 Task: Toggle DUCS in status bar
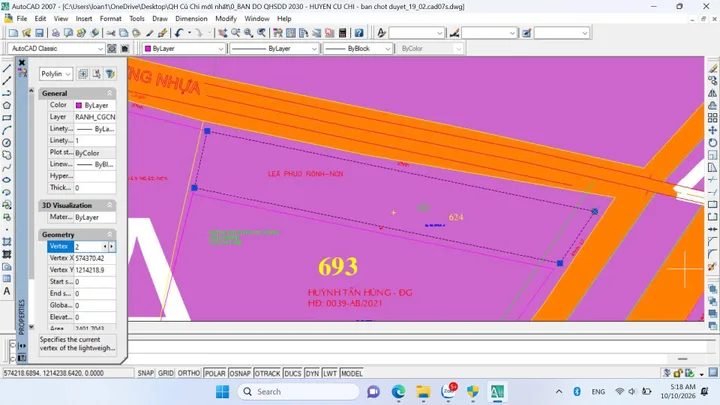(x=292, y=373)
